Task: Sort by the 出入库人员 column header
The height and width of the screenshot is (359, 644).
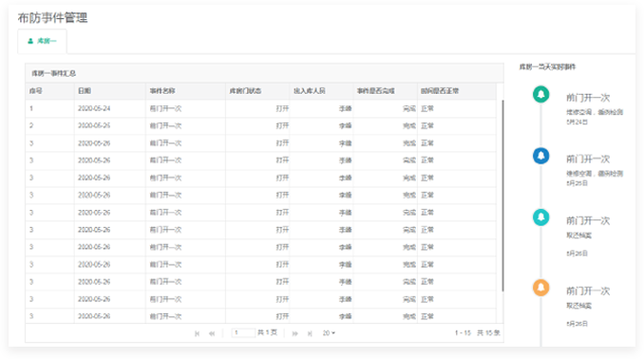Action: click(x=321, y=91)
